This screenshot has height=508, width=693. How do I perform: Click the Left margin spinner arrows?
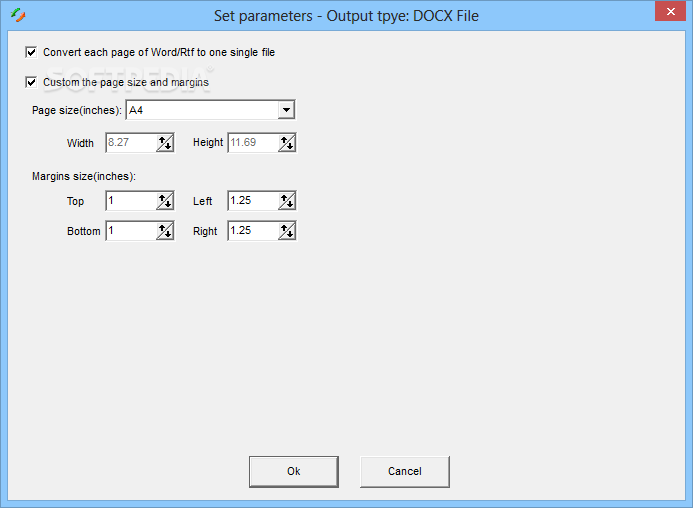287,201
